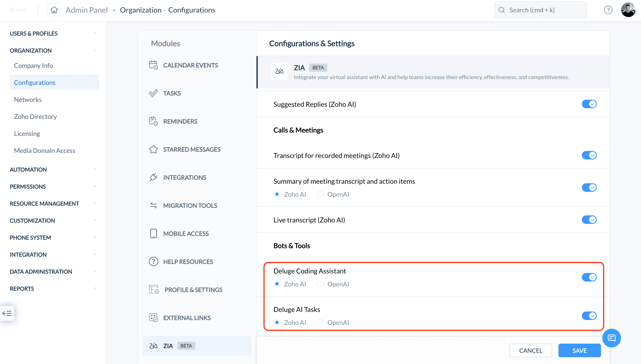
Task: Toggle the Deluge Coding Assistant switch
Action: pyautogui.click(x=589, y=277)
